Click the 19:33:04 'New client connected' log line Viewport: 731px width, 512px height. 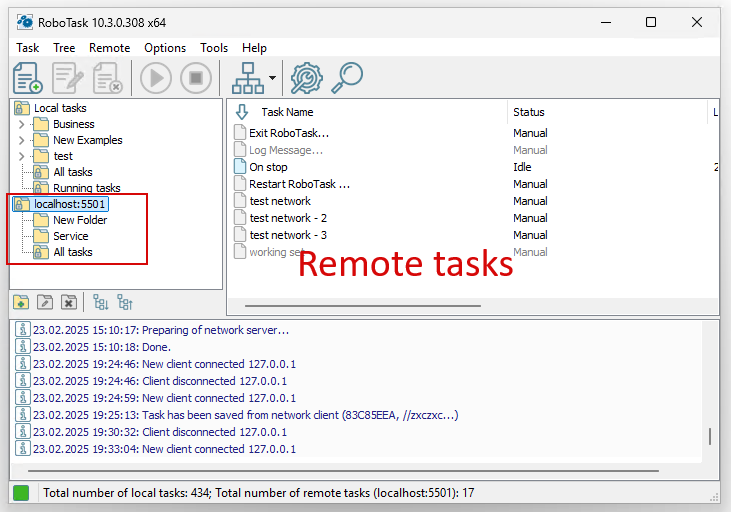[164, 449]
